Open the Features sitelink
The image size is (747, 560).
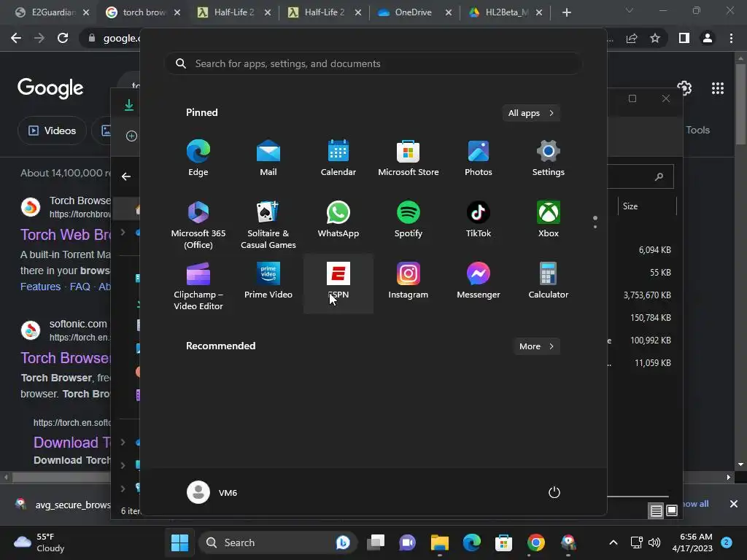(x=41, y=287)
